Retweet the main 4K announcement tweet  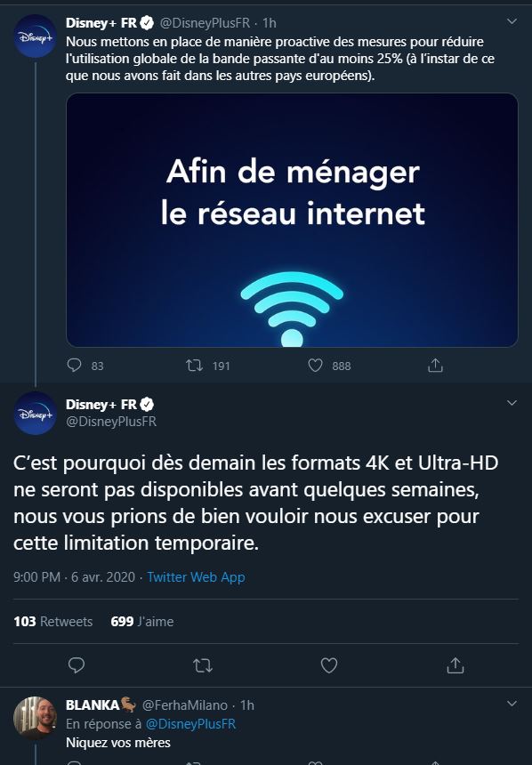203,665
